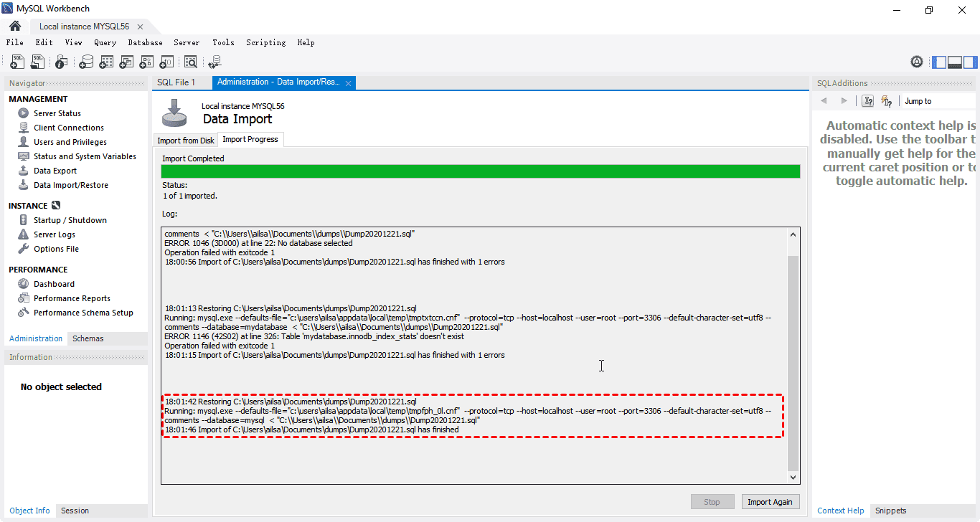The width and height of the screenshot is (980, 522).
Task: Open the Scripting menu
Action: pyautogui.click(x=266, y=42)
